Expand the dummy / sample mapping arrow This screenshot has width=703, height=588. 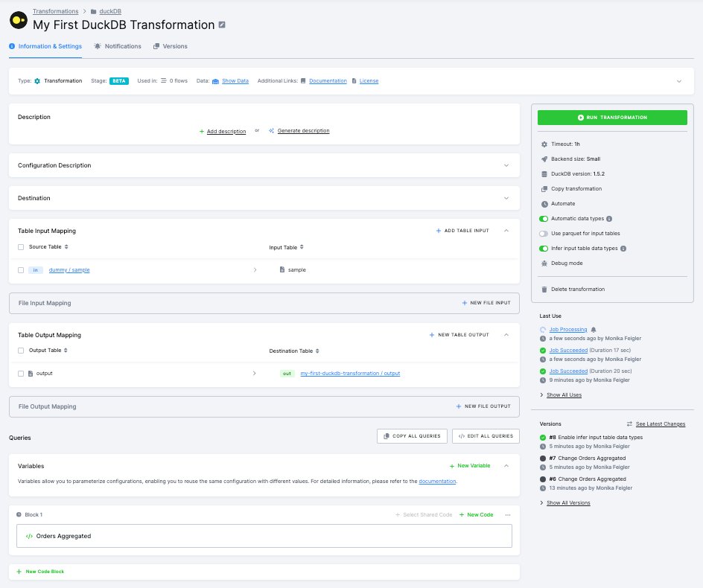[255, 269]
